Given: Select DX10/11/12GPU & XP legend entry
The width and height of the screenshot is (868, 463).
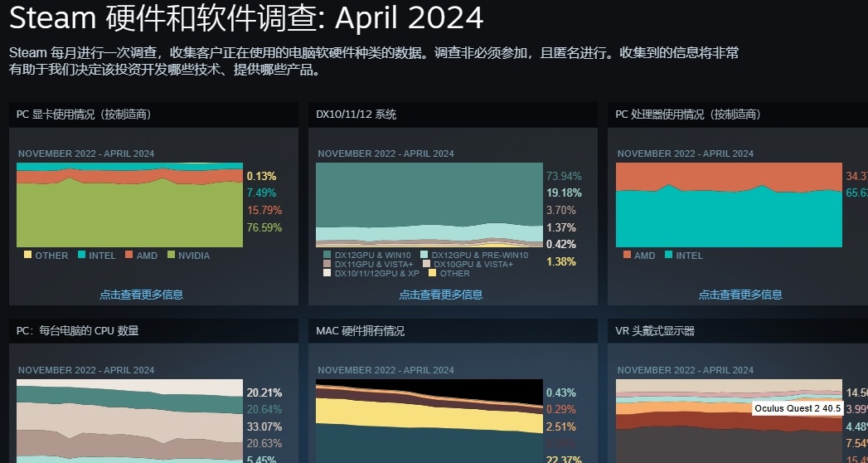Looking at the screenshot, I should [371, 273].
